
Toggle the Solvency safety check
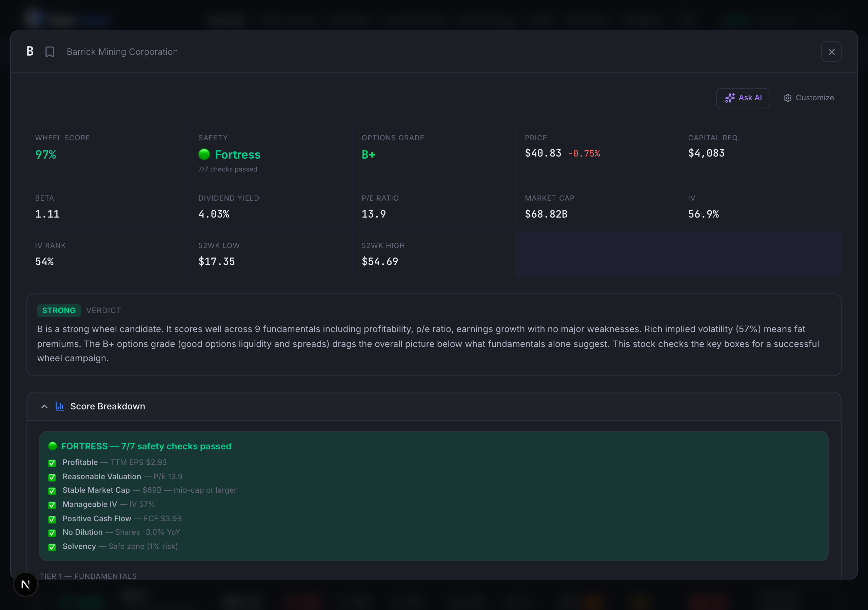[x=52, y=547]
